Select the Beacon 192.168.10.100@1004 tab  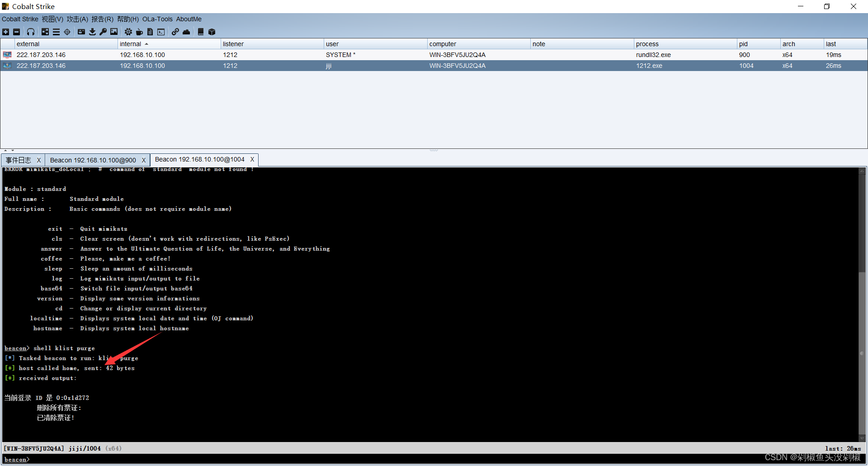click(200, 159)
